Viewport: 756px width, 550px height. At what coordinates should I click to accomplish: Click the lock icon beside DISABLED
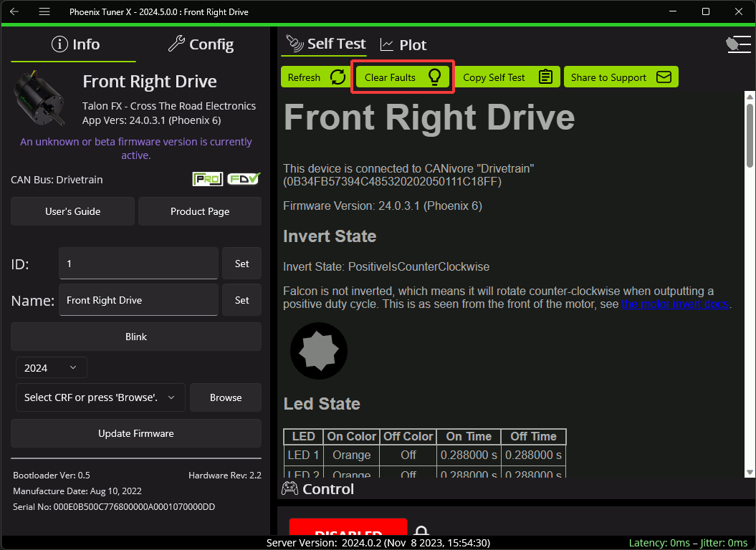point(421,531)
